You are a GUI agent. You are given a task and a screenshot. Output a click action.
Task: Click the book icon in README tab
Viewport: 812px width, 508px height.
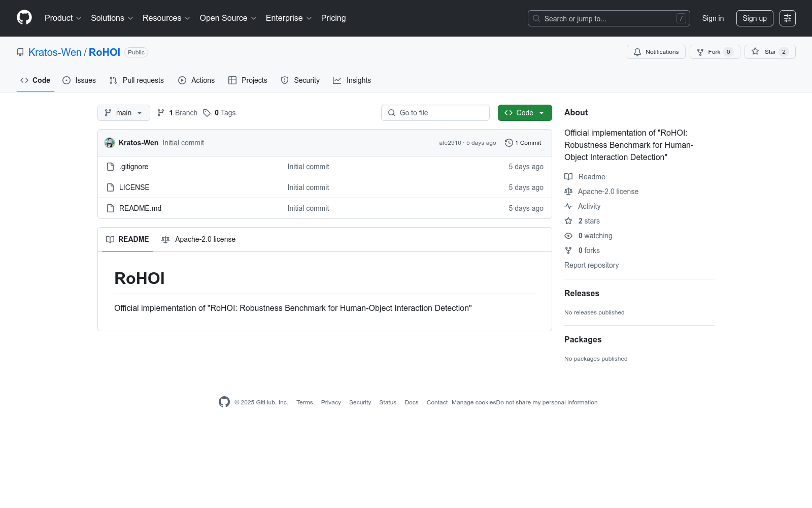[110, 239]
